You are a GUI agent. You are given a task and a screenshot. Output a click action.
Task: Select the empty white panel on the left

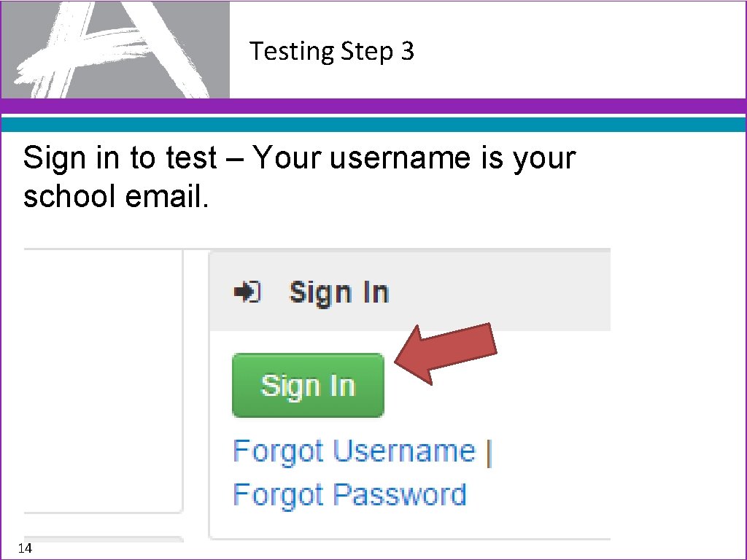click(x=102, y=379)
